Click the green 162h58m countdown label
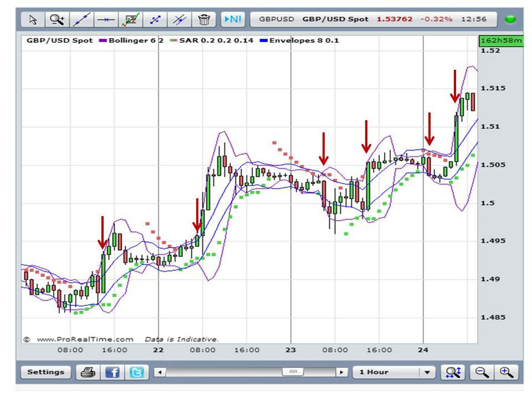The width and height of the screenshot is (532, 399). coord(501,40)
